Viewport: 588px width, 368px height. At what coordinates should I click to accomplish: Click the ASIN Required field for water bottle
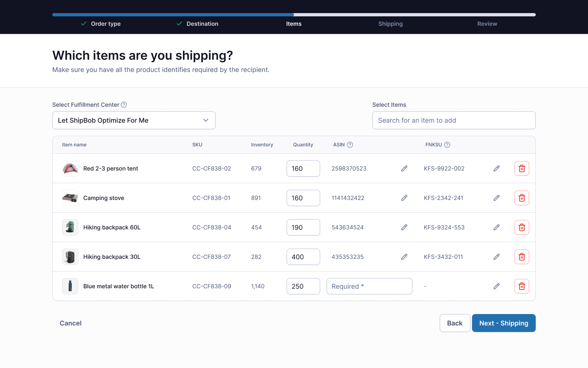(369, 286)
